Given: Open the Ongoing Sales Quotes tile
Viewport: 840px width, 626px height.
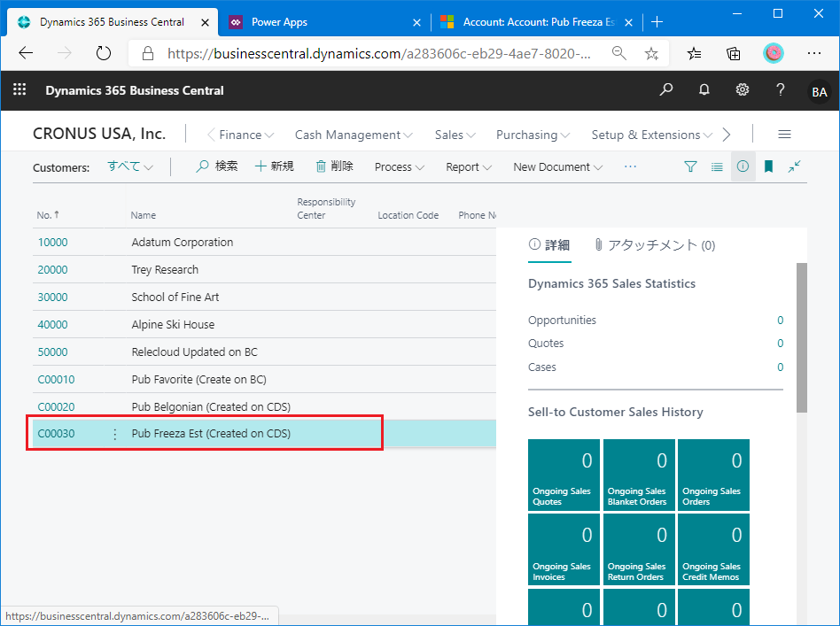Looking at the screenshot, I should [564, 475].
